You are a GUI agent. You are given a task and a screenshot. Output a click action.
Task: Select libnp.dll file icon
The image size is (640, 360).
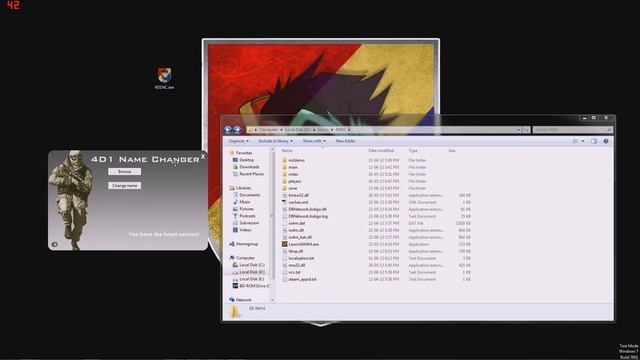click(x=284, y=251)
